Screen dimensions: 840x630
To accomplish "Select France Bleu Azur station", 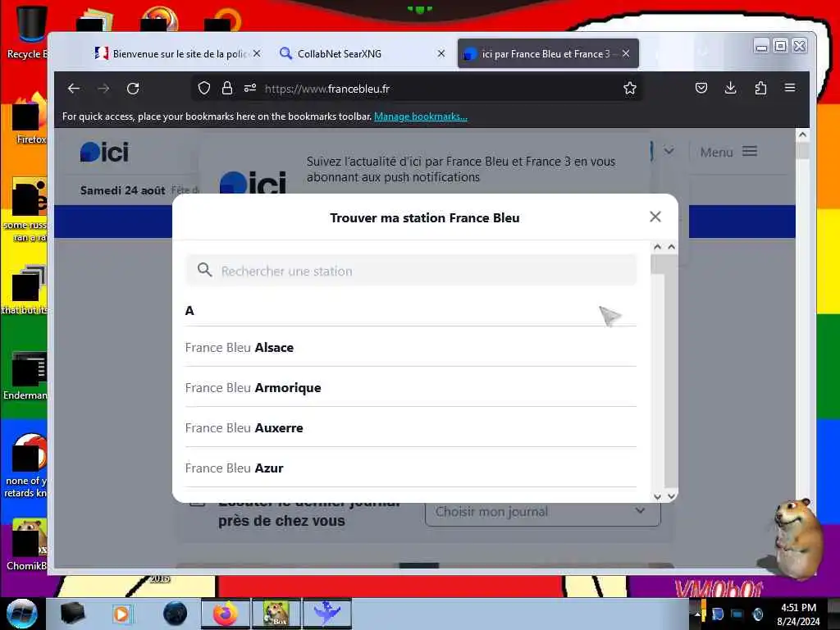I will pyautogui.click(x=411, y=468).
